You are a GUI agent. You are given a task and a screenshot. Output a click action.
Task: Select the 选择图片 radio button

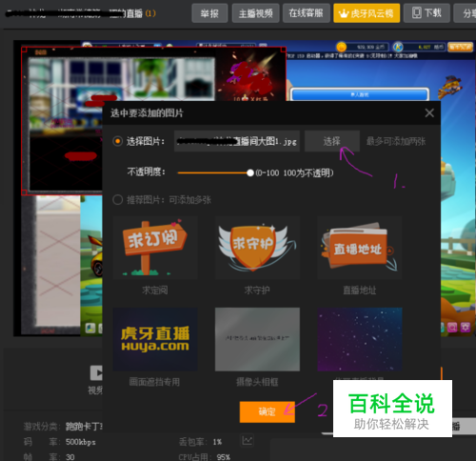(x=117, y=141)
